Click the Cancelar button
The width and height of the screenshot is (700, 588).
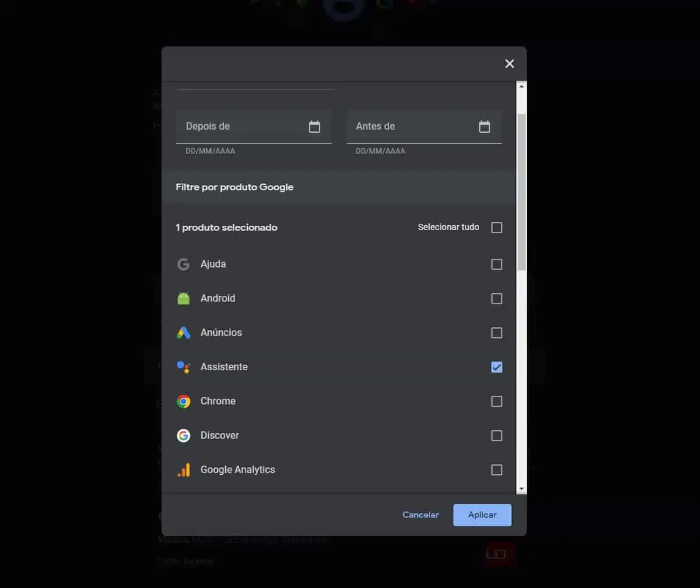click(x=420, y=515)
